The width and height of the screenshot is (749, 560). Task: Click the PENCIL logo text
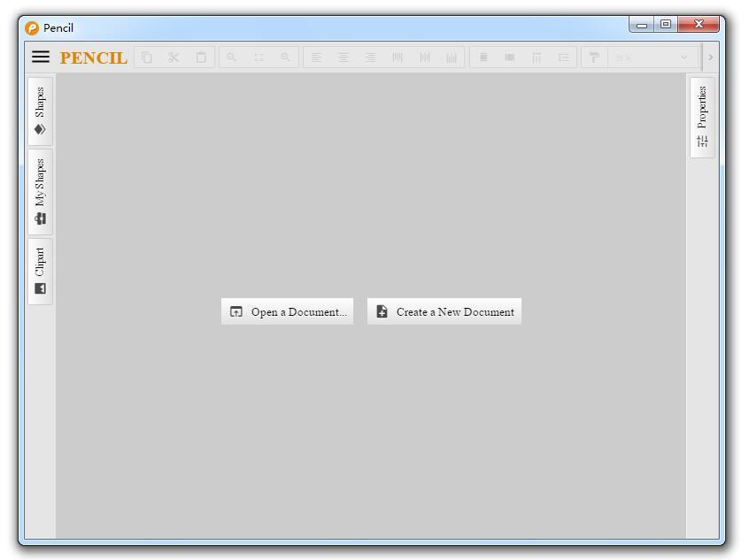93,58
